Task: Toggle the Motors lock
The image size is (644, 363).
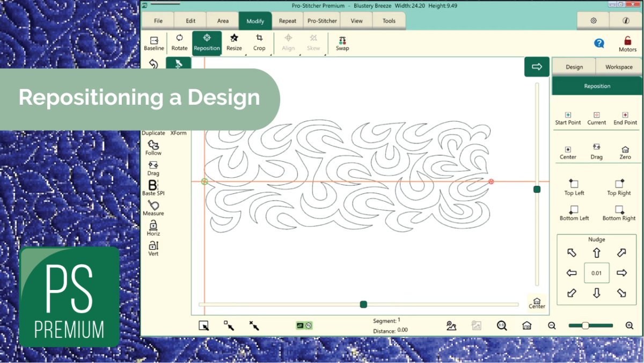Action: 627,43
